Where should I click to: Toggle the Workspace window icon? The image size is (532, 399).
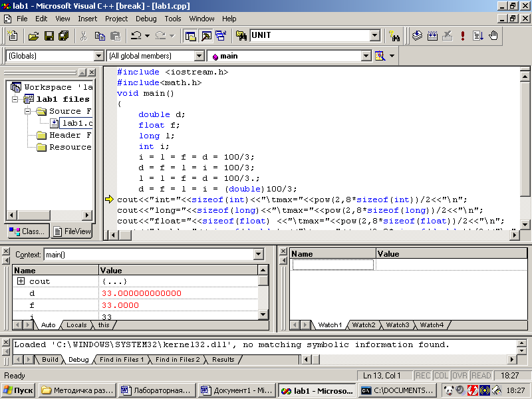(x=190, y=35)
